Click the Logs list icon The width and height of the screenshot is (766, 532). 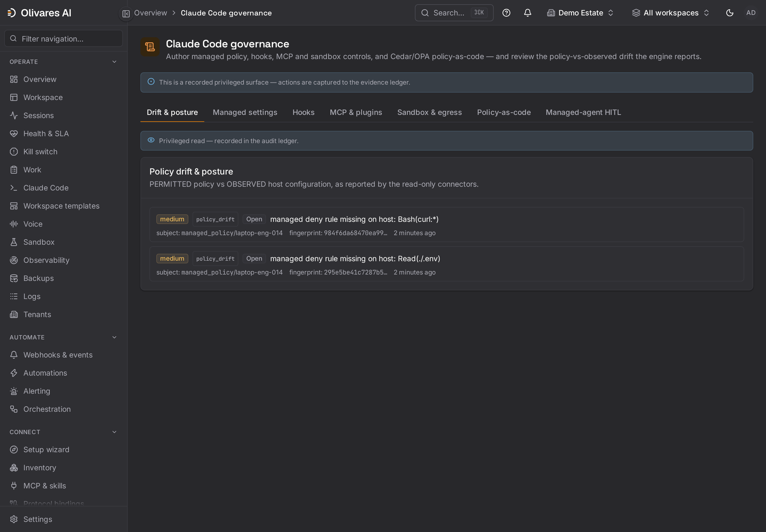pyautogui.click(x=14, y=296)
